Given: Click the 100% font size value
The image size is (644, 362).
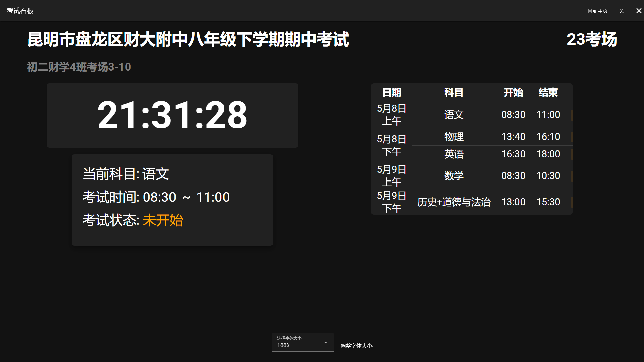Looking at the screenshot, I should [x=284, y=345].
